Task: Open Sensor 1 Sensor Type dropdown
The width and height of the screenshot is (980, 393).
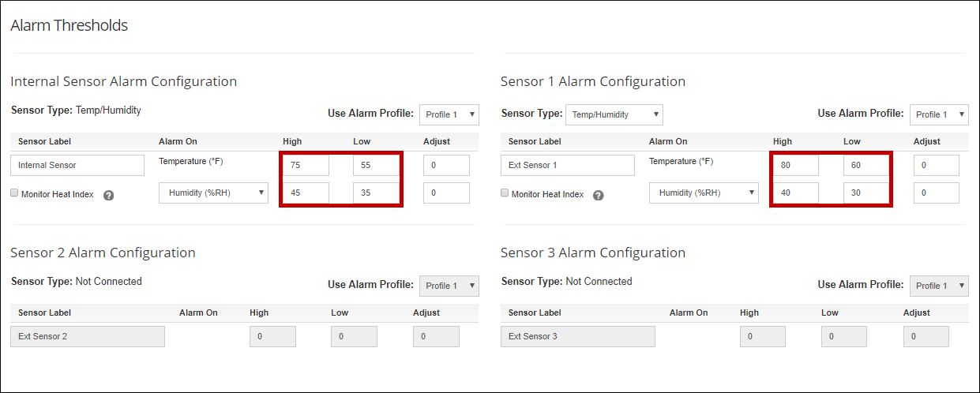Action: coord(614,114)
